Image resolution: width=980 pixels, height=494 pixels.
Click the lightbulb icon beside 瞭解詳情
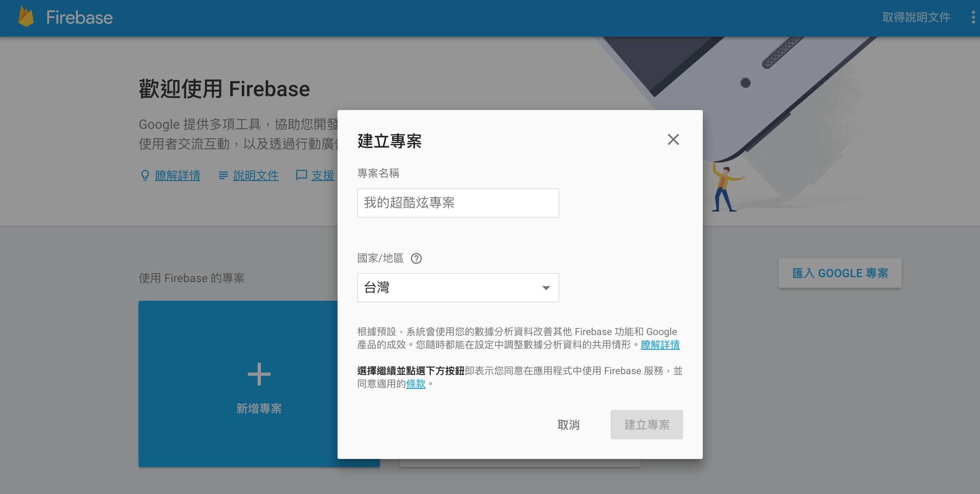coord(145,175)
